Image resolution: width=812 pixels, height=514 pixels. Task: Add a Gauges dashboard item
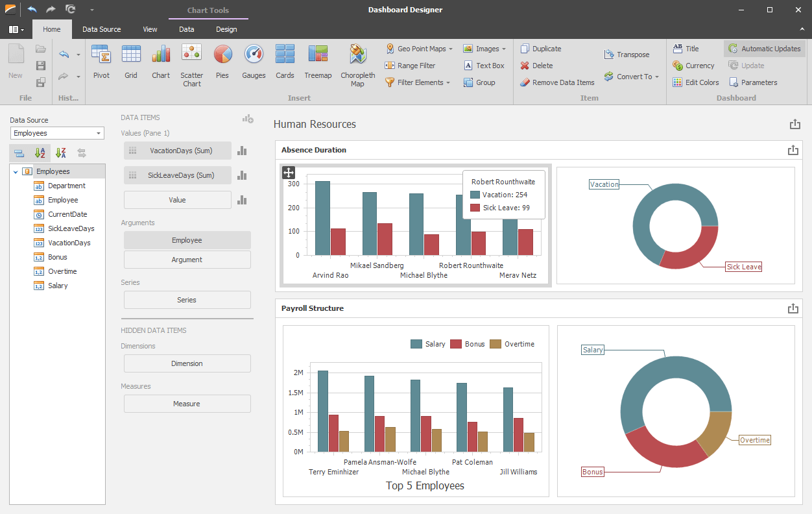click(254, 62)
